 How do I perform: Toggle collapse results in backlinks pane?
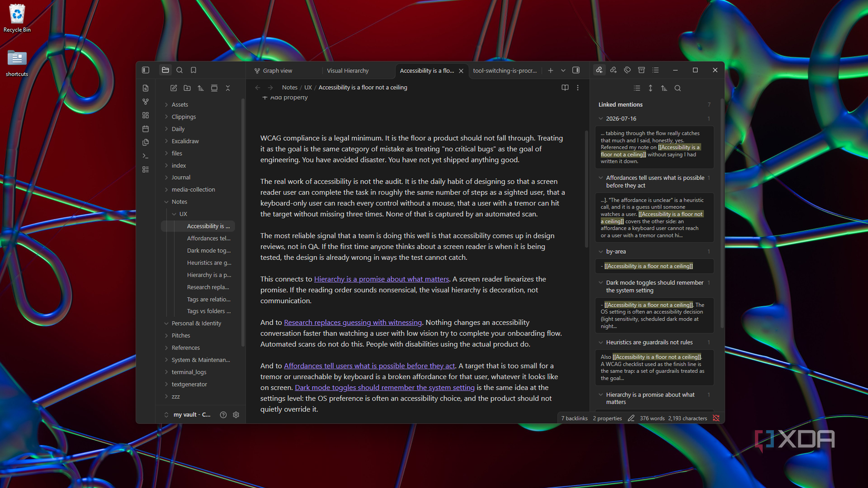tap(637, 88)
